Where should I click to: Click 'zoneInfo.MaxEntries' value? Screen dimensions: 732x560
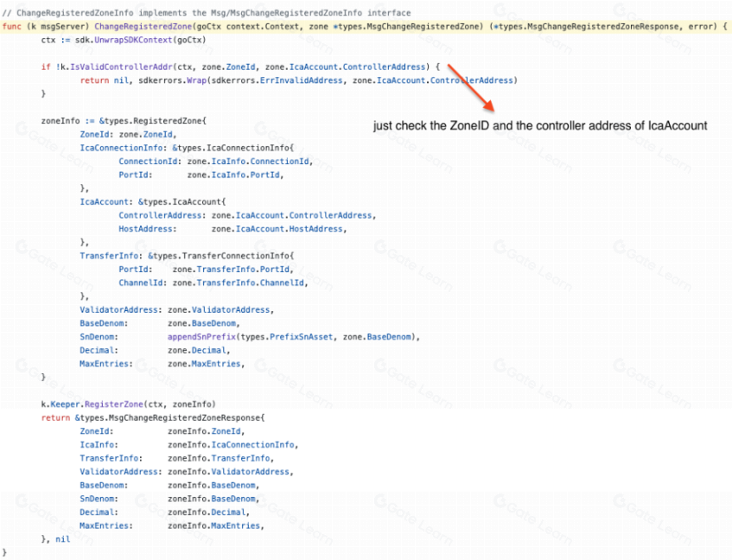pos(213,526)
